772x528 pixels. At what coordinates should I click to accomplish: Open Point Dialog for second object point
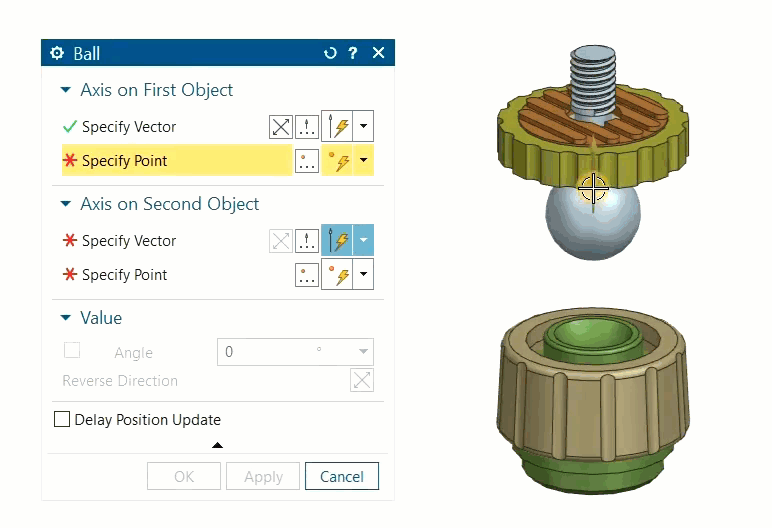[x=307, y=275]
